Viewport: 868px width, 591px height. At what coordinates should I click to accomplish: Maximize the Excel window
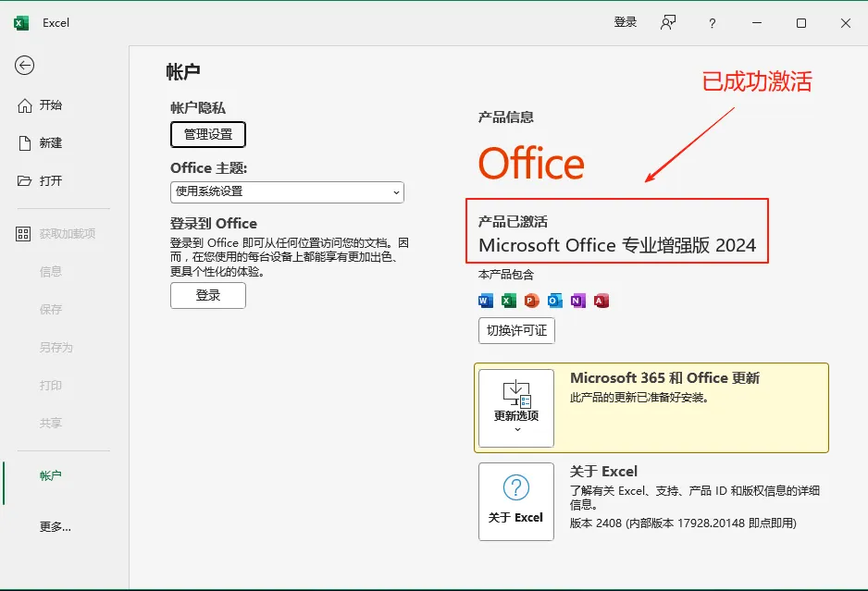pyautogui.click(x=801, y=23)
